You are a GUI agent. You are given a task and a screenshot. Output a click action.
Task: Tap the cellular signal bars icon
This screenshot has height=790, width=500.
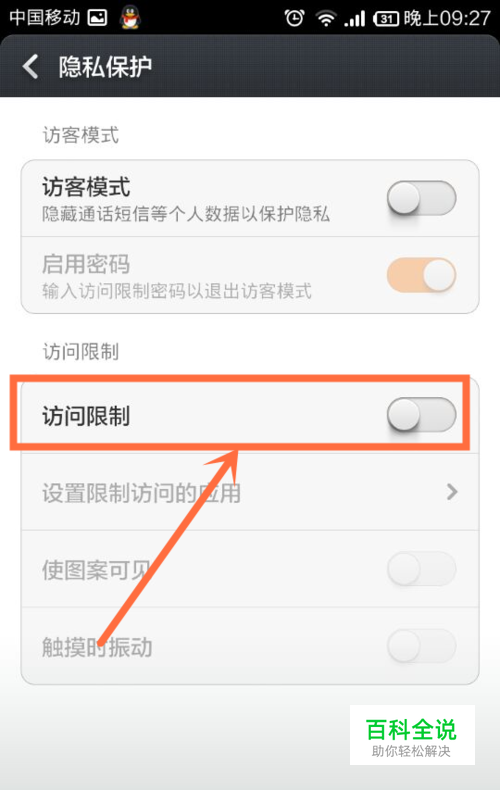(x=354, y=20)
